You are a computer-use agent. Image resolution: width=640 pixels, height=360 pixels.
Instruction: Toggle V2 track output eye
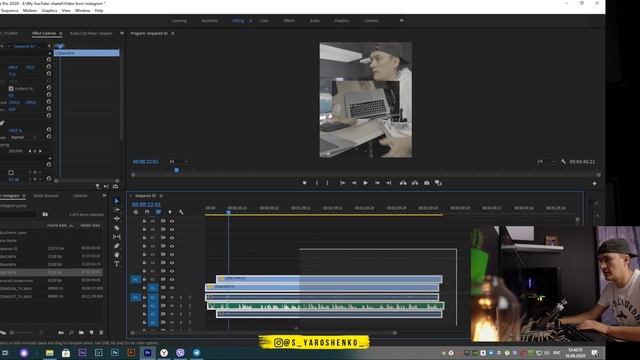(172, 280)
